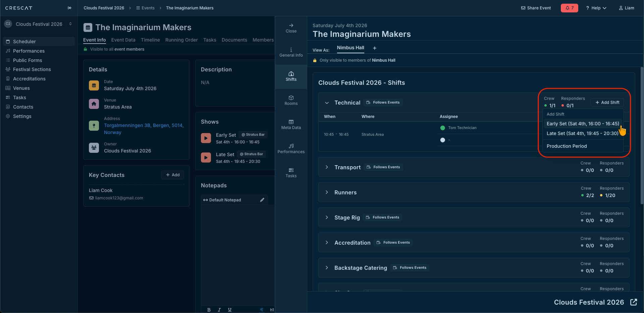Collapse the Technical shift group
Viewport: 644px width, 313px height.
pyautogui.click(x=327, y=103)
